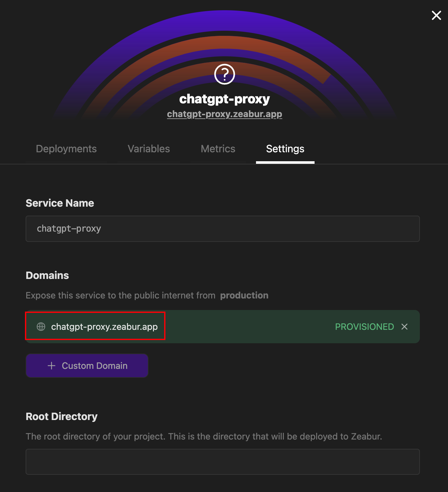Viewport: 448px width, 492px height.
Task: View the Metrics tab
Action: pos(218,149)
